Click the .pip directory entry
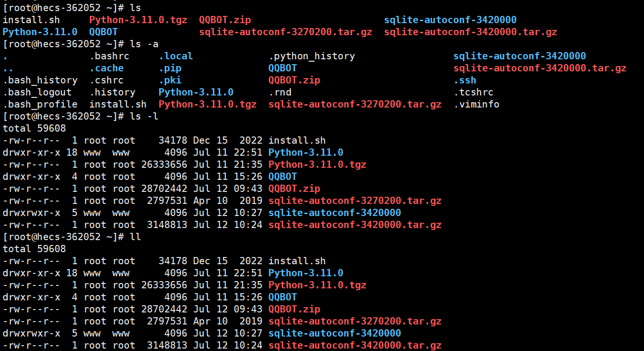Viewport: 644px width, 351px height. [170, 68]
